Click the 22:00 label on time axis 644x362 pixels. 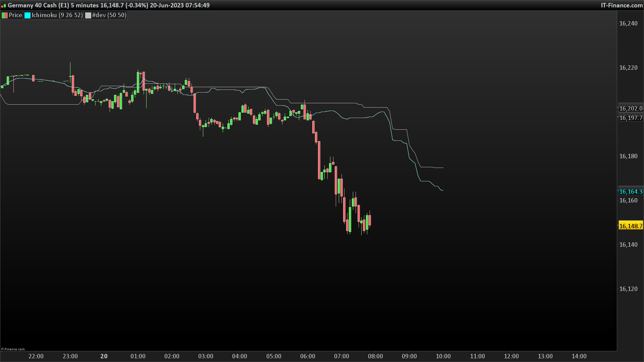[36, 356]
